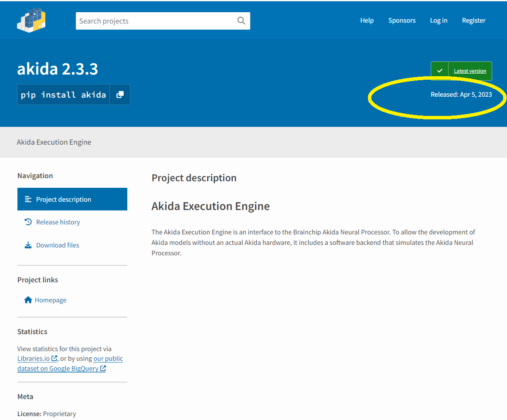Open the Release history tab
The width and height of the screenshot is (507, 420).
click(x=58, y=222)
